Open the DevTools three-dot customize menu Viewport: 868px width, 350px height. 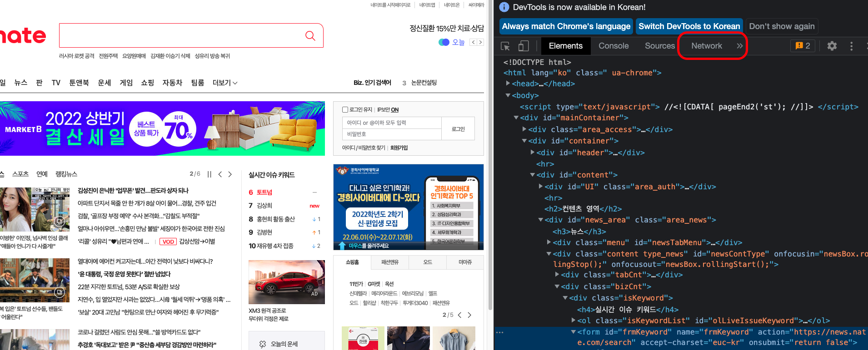coord(851,46)
